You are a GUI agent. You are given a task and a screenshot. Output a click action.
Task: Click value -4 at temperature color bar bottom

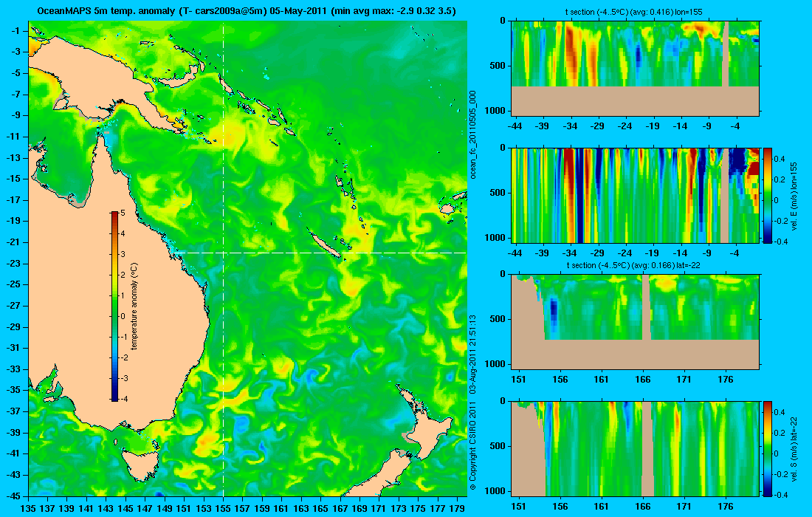pos(124,399)
